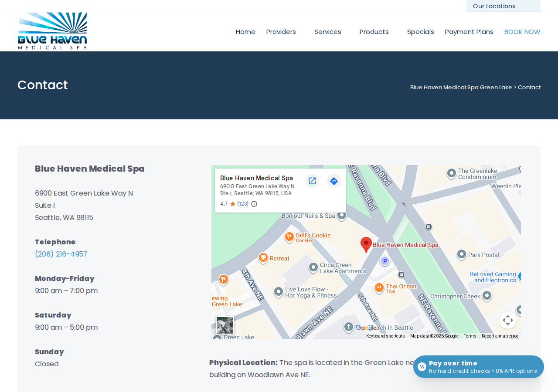The height and width of the screenshot is (392, 558).
Task: Click The Greenlake Condominium marker
Action: click(452, 173)
